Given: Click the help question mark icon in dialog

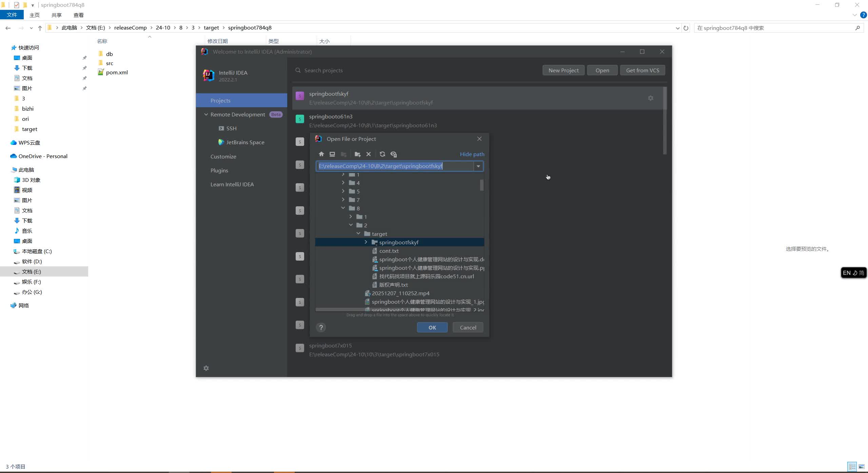Looking at the screenshot, I should [321, 327].
